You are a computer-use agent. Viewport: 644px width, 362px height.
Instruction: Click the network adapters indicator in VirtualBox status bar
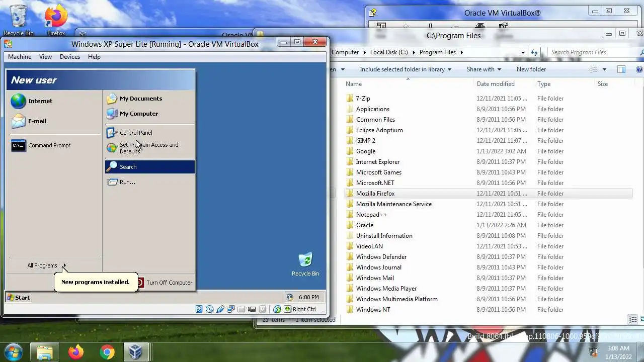click(x=231, y=309)
